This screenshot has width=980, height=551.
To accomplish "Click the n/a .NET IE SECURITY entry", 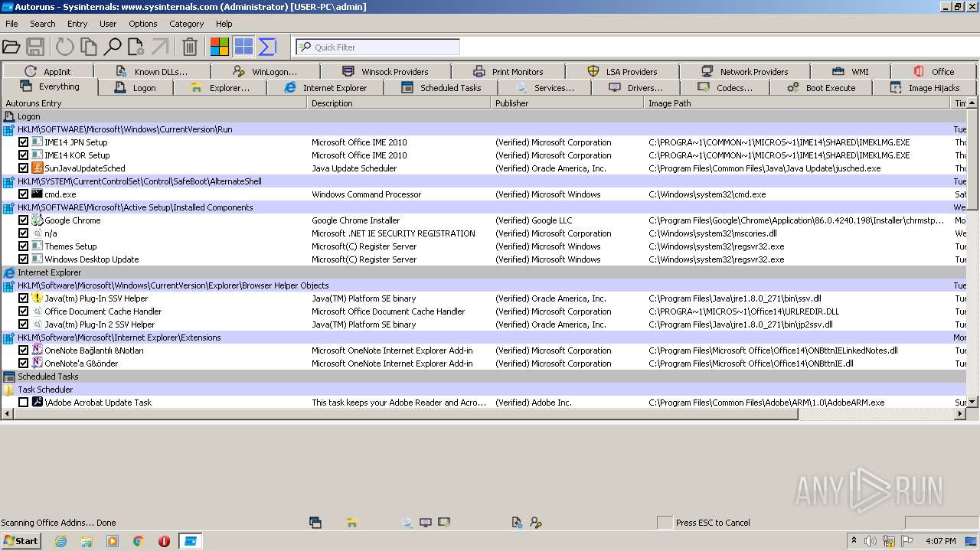I will click(484, 233).
